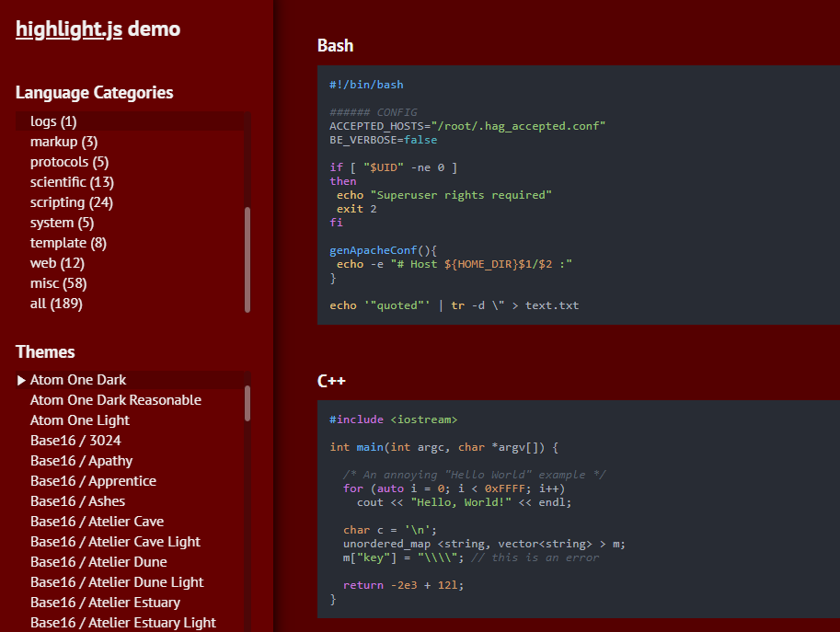Apply the Base16 / Atelier Estuary theme

point(105,603)
